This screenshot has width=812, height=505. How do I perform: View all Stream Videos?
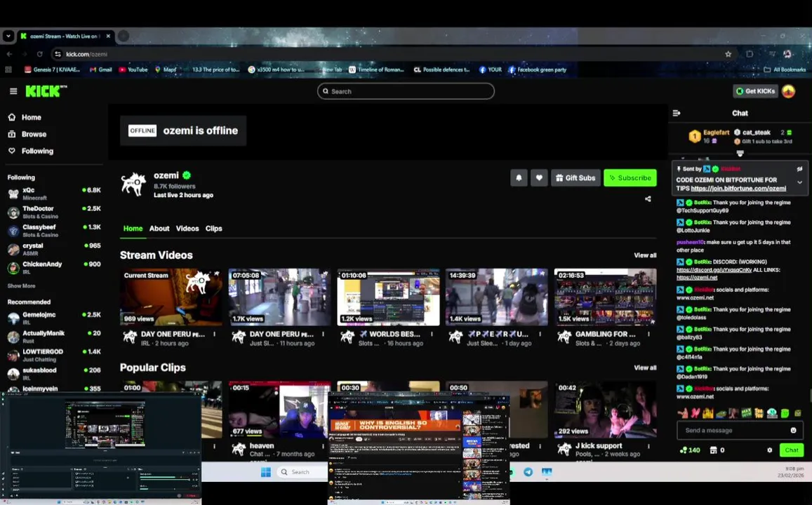pos(645,255)
